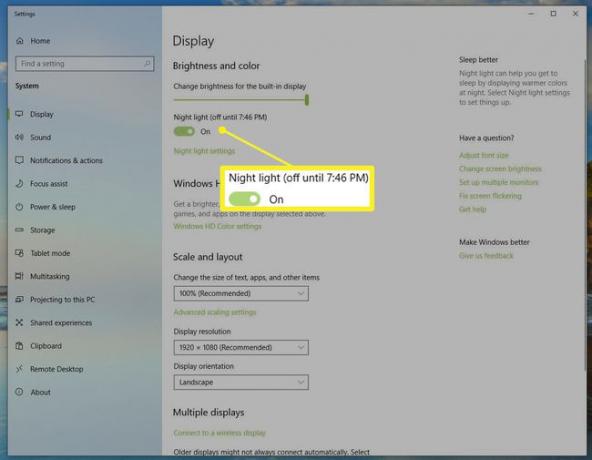592x460 pixels.
Task: Maximize the Settings window
Action: click(553, 14)
